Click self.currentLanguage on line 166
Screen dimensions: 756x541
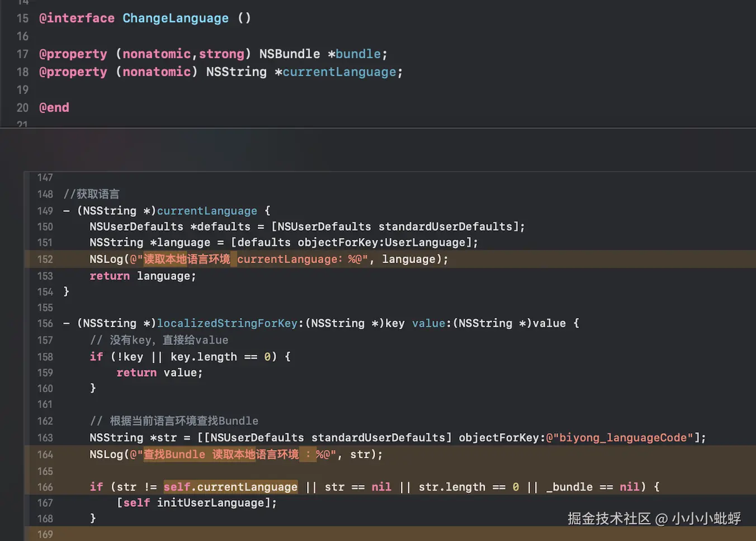230,487
